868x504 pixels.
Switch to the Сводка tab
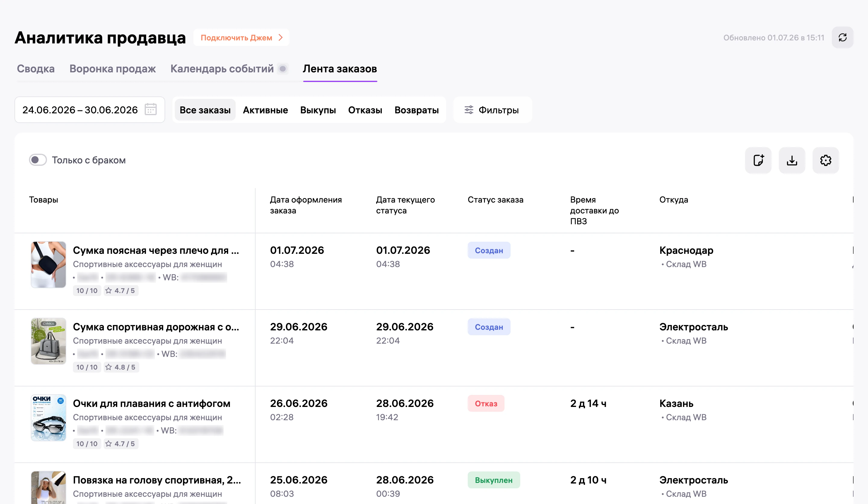tap(36, 68)
